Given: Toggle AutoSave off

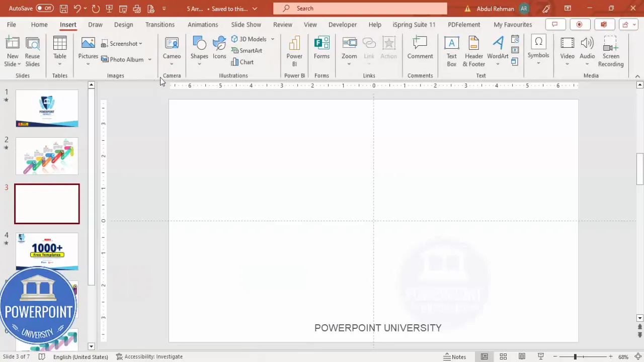Looking at the screenshot, I should click(x=44, y=8).
